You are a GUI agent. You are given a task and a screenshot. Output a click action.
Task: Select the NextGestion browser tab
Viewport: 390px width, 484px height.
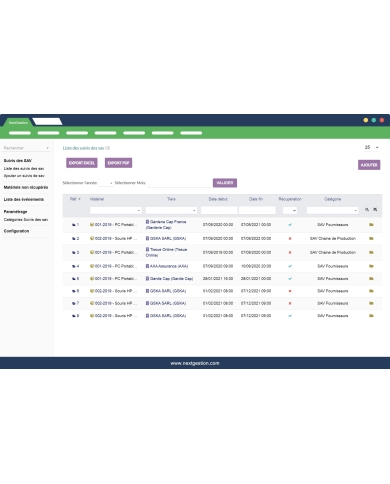tap(18, 123)
